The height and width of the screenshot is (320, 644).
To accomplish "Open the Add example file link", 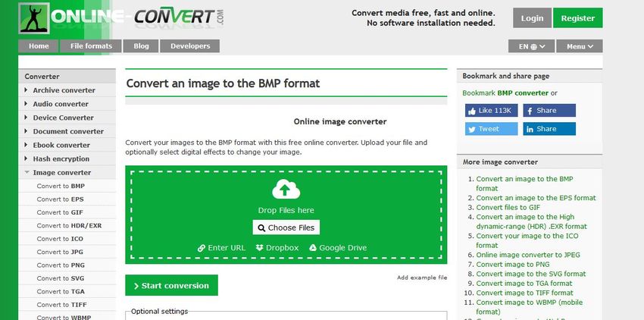I will 422,278.
